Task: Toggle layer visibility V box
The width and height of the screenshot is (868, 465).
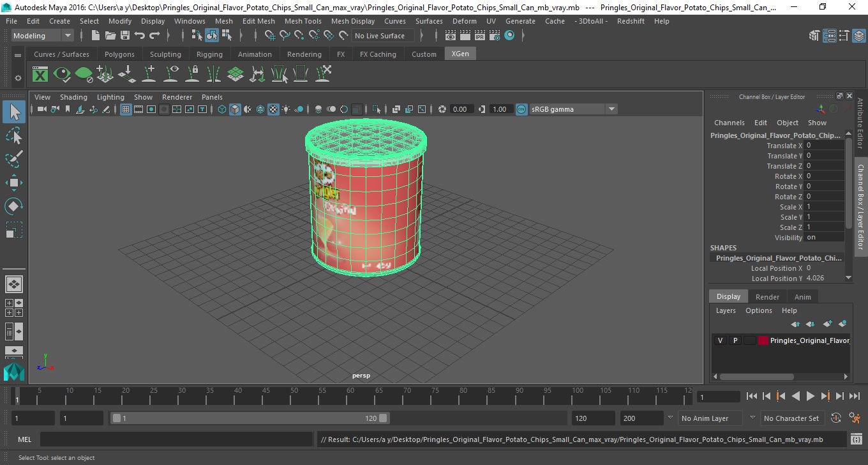Action: [720, 340]
